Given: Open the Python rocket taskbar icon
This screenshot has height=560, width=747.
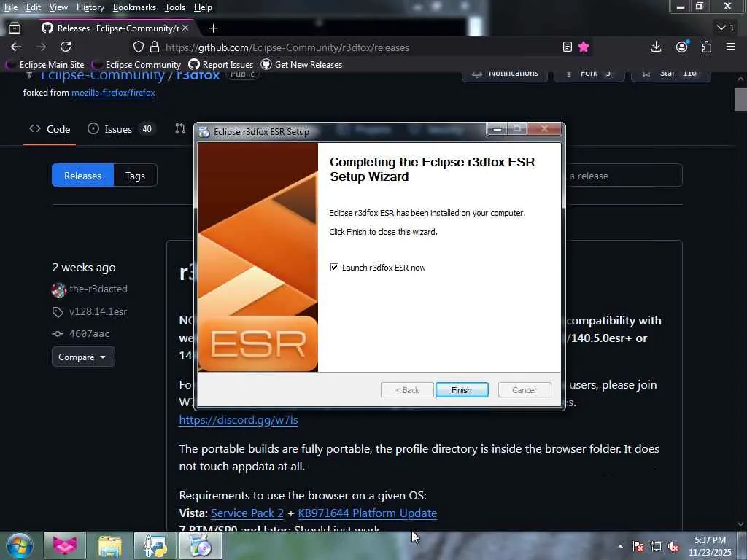Looking at the screenshot, I should (x=155, y=545).
